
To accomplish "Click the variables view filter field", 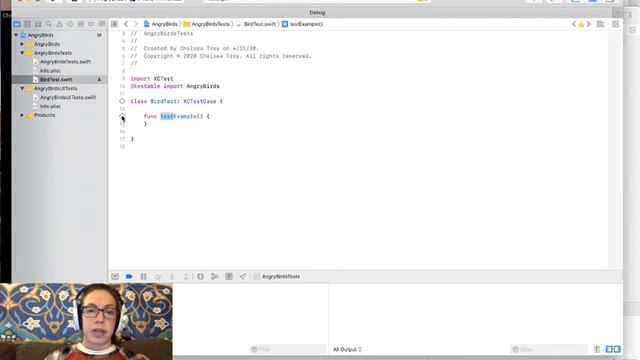I will pyautogui.click(x=288, y=349).
